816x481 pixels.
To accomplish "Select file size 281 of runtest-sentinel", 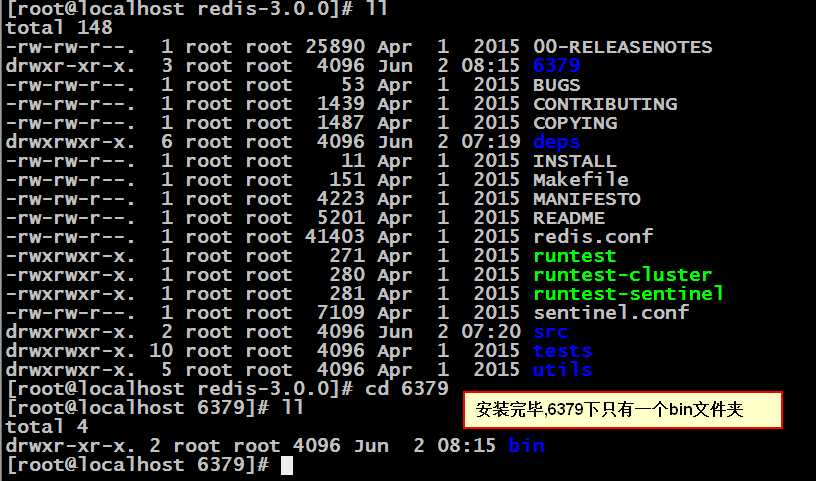I will pyautogui.click(x=347, y=294).
